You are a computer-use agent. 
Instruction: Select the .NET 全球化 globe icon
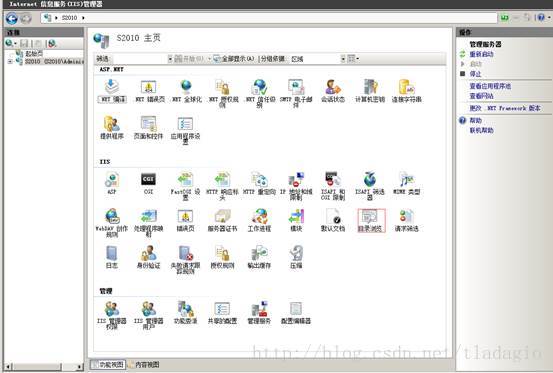click(186, 91)
